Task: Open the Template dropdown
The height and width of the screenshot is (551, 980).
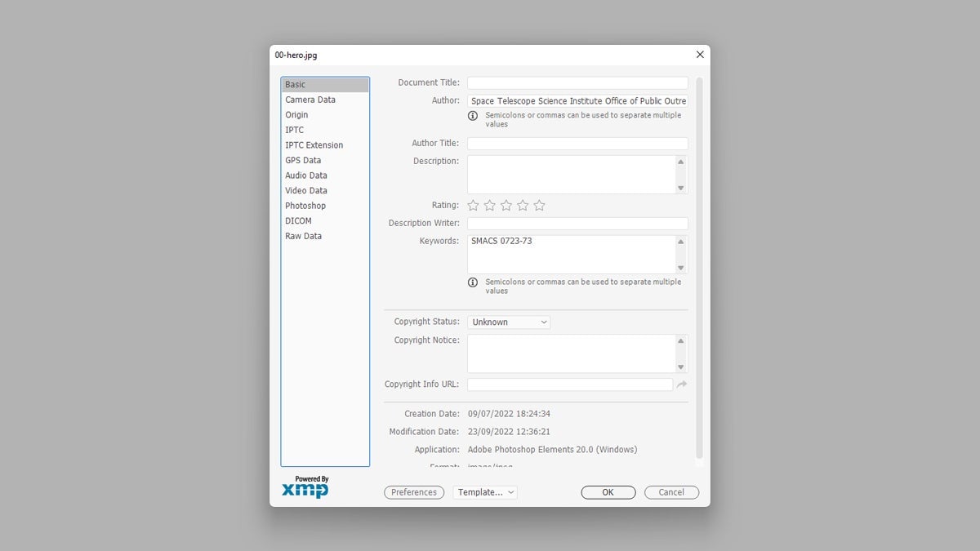Action: pos(484,492)
